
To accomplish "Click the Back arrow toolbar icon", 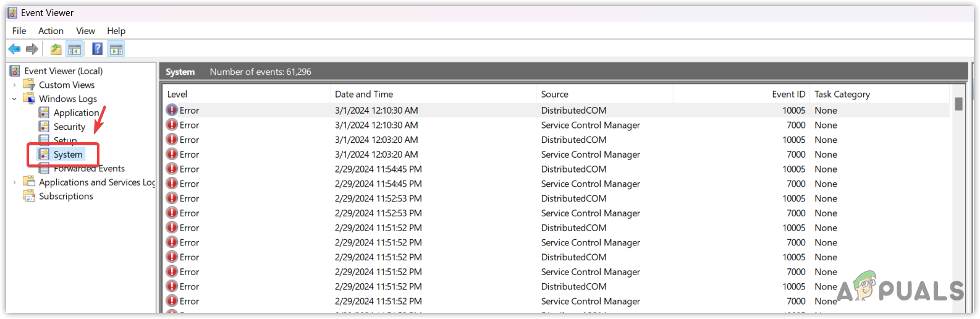I will coord(14,49).
